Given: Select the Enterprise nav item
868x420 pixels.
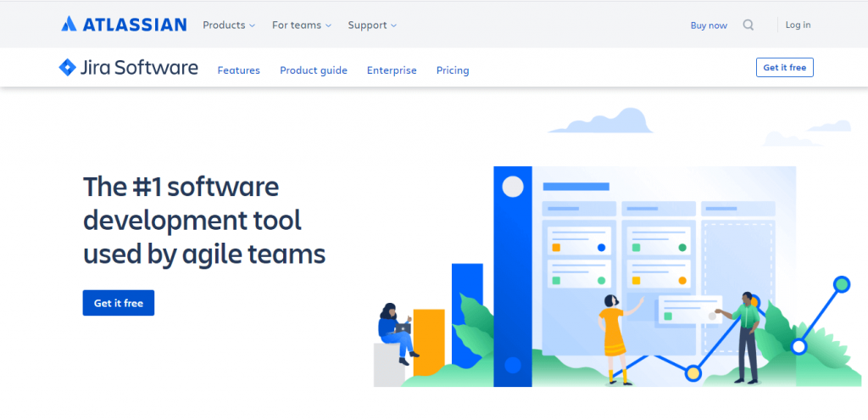Looking at the screenshot, I should pos(392,70).
